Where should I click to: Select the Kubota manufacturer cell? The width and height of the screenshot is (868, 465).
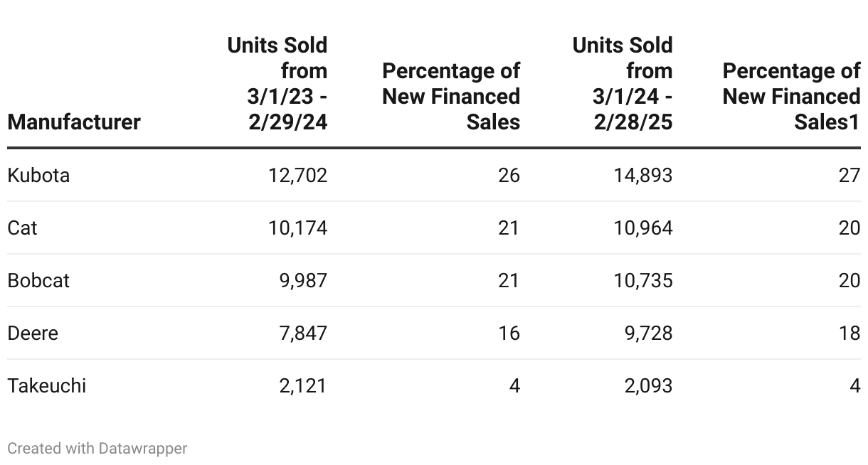tap(38, 175)
